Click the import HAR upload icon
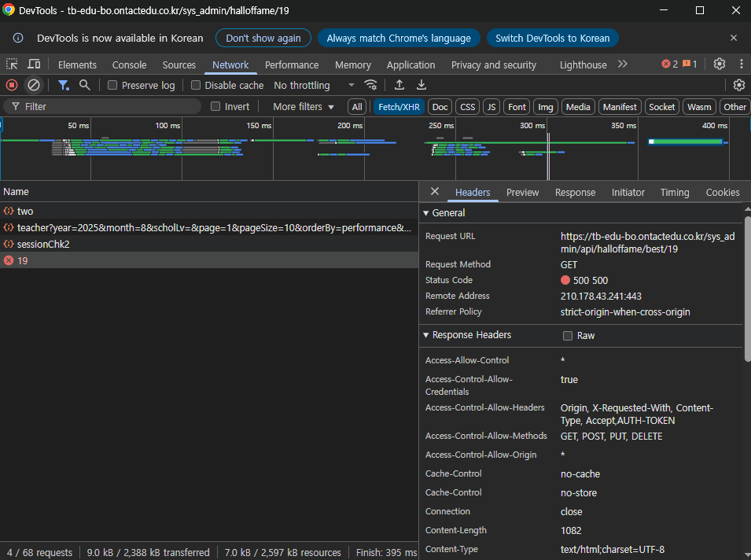 pyautogui.click(x=399, y=85)
